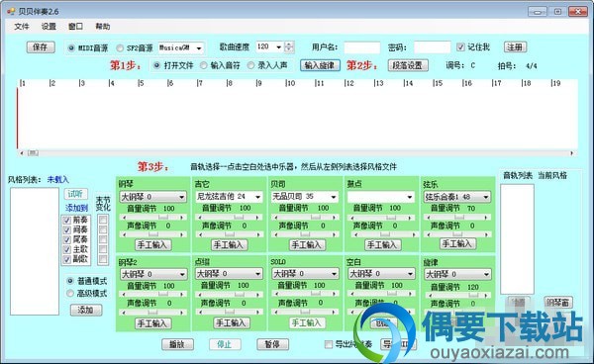This screenshot has width=594, height=364.
Task: Toggle the 主歌 checkbox
Action: pyautogui.click(x=67, y=249)
